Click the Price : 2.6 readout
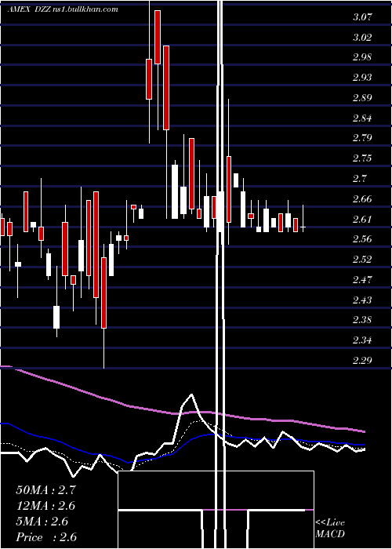The height and width of the screenshot is (549, 392). point(46,537)
